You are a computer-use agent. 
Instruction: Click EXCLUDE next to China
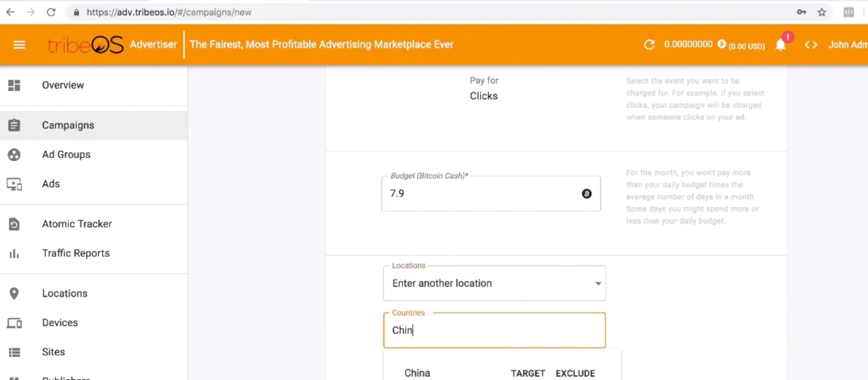[x=575, y=373]
